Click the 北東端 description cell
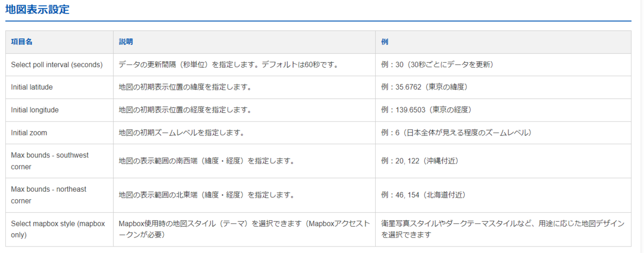 [244, 195]
